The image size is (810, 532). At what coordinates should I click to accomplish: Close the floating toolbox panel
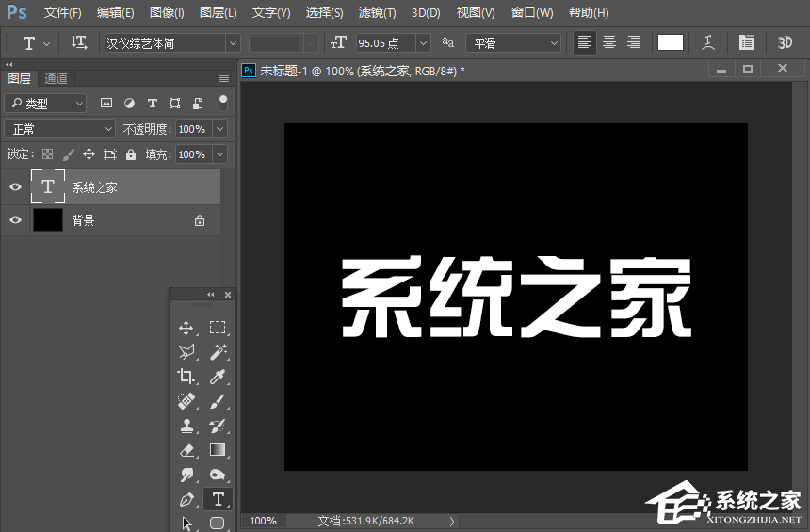tap(228, 295)
